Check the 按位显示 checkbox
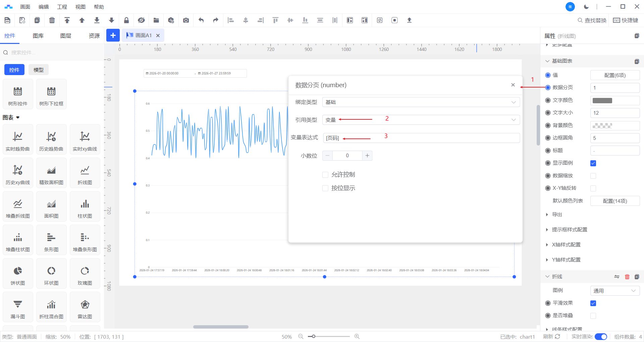 pos(325,188)
